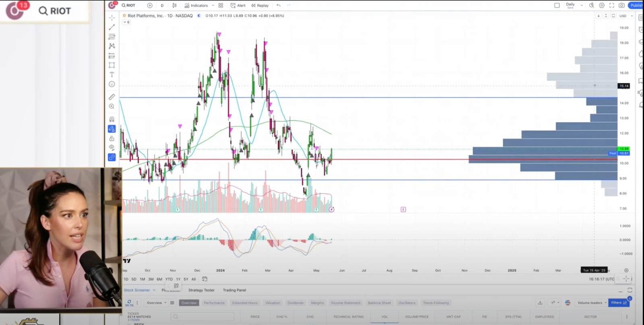The height and width of the screenshot is (325, 644).
Task: Select the Performance screener tab
Action: click(x=214, y=303)
